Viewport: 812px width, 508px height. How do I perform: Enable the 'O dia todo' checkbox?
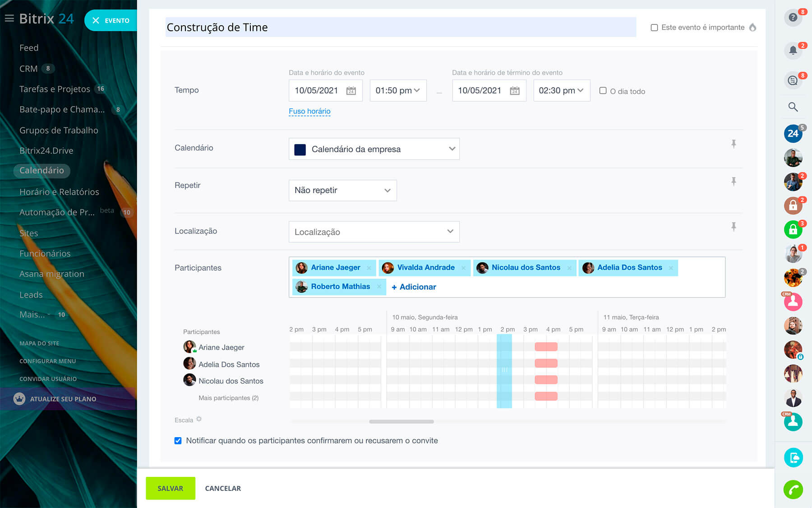603,91
